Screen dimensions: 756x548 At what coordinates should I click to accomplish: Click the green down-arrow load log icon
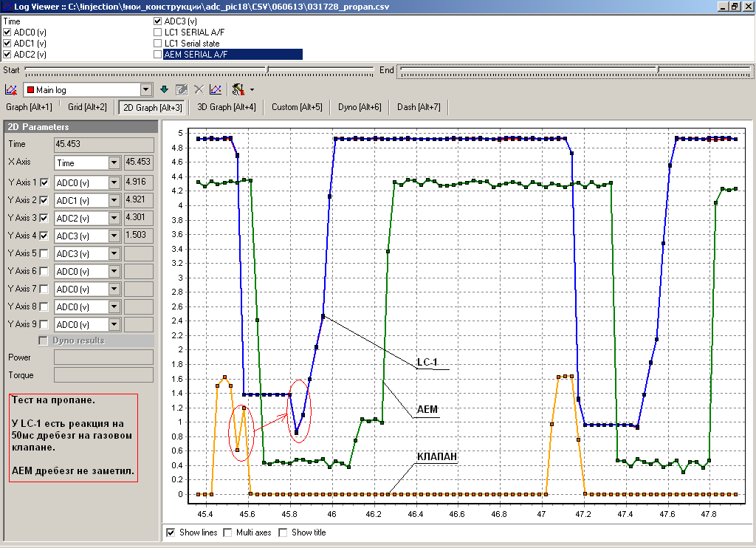tap(164, 89)
